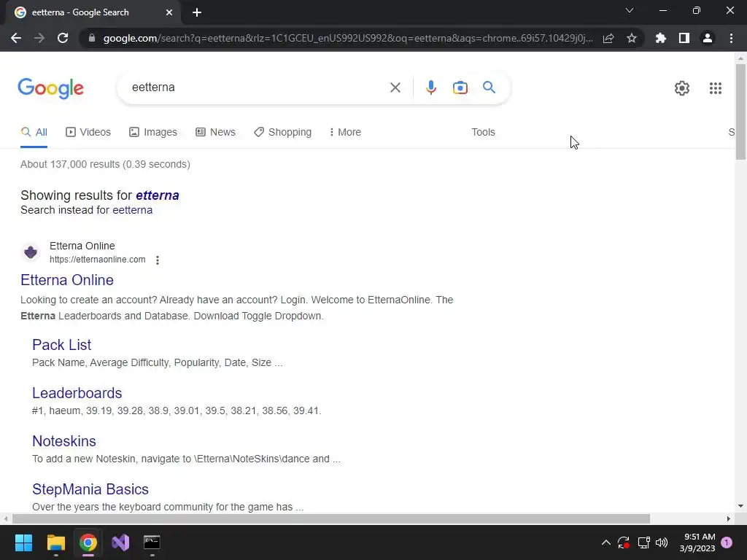Screen dimensions: 747x560
Task: Click the network status tray icon
Action: pyautogui.click(x=643, y=542)
